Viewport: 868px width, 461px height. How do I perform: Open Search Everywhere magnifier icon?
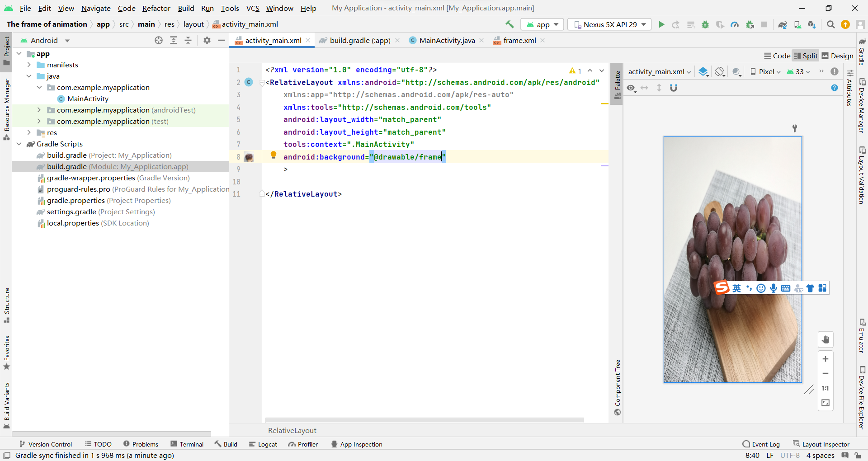pos(830,24)
